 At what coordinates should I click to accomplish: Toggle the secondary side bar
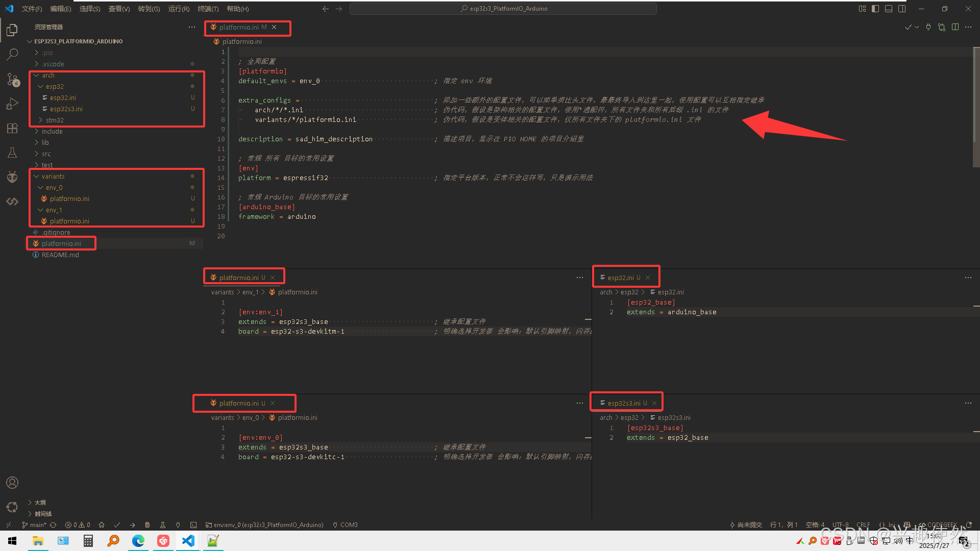coord(902,9)
